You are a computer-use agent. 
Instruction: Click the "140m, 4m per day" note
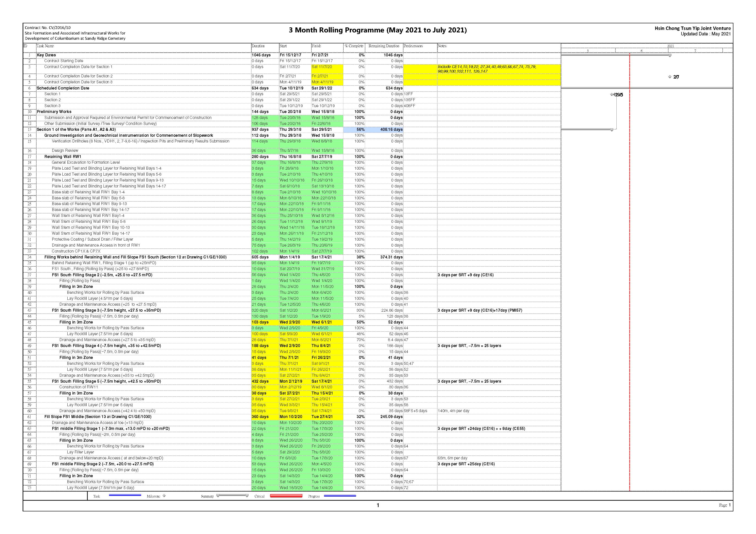(454, 411)
